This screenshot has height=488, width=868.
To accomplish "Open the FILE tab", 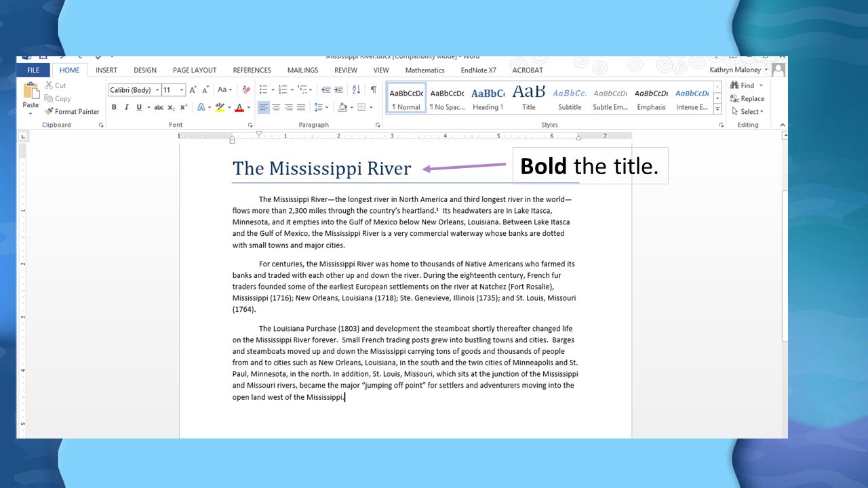I will [33, 70].
